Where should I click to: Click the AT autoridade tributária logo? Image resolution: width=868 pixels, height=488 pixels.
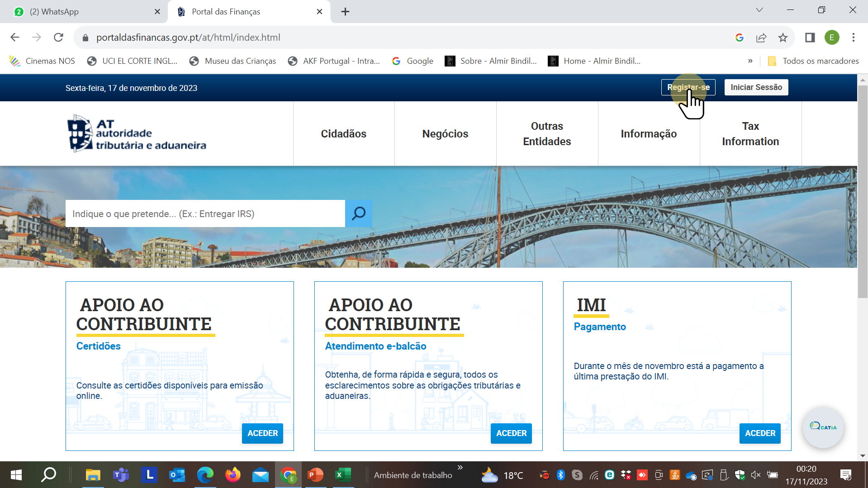click(137, 133)
